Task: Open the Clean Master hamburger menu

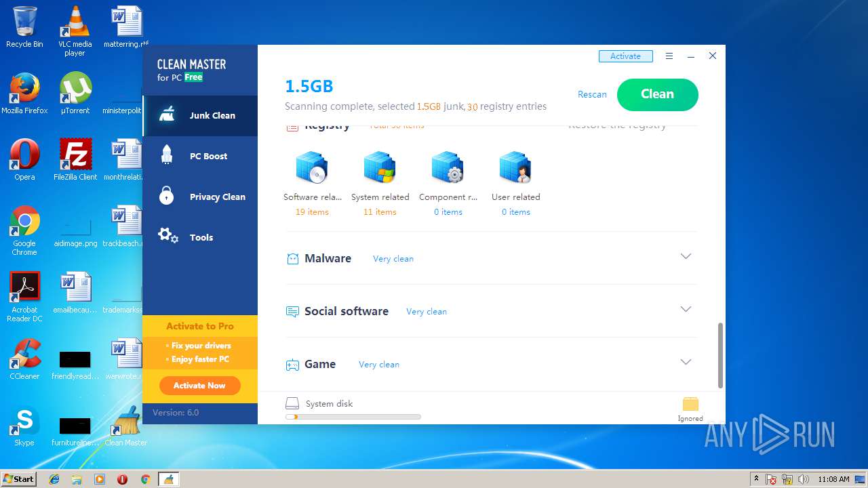Action: (669, 56)
